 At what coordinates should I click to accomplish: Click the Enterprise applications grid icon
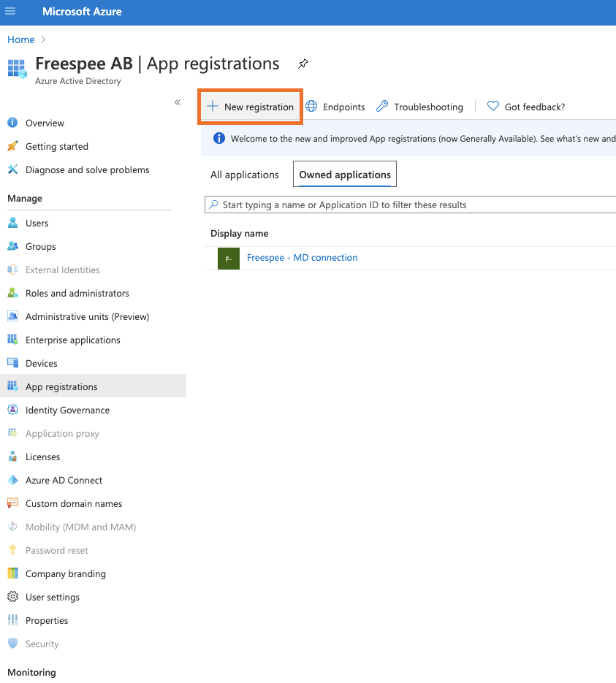(12, 340)
